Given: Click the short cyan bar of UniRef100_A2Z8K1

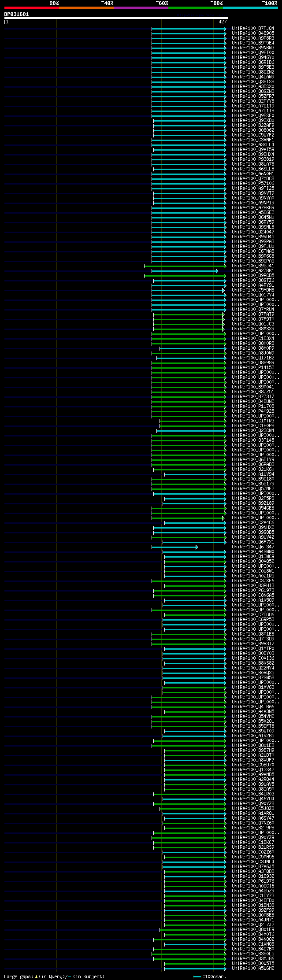Looking at the screenshot, I should (185, 270).
